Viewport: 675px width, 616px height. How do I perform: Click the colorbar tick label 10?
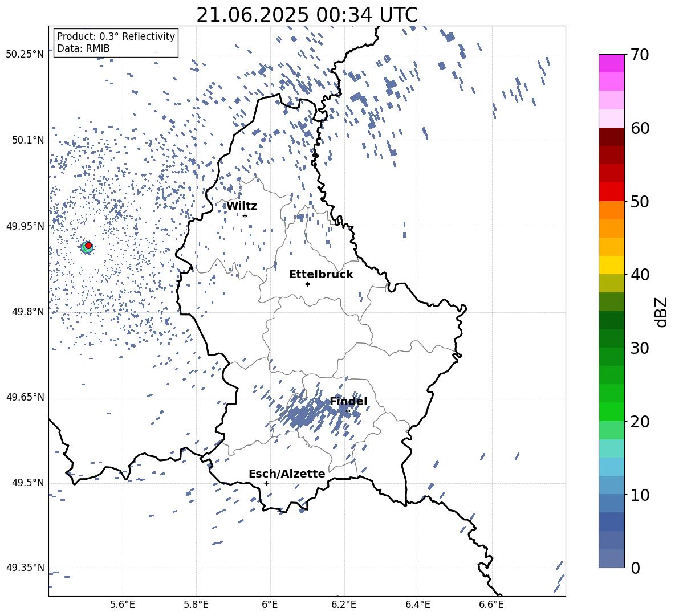point(640,495)
